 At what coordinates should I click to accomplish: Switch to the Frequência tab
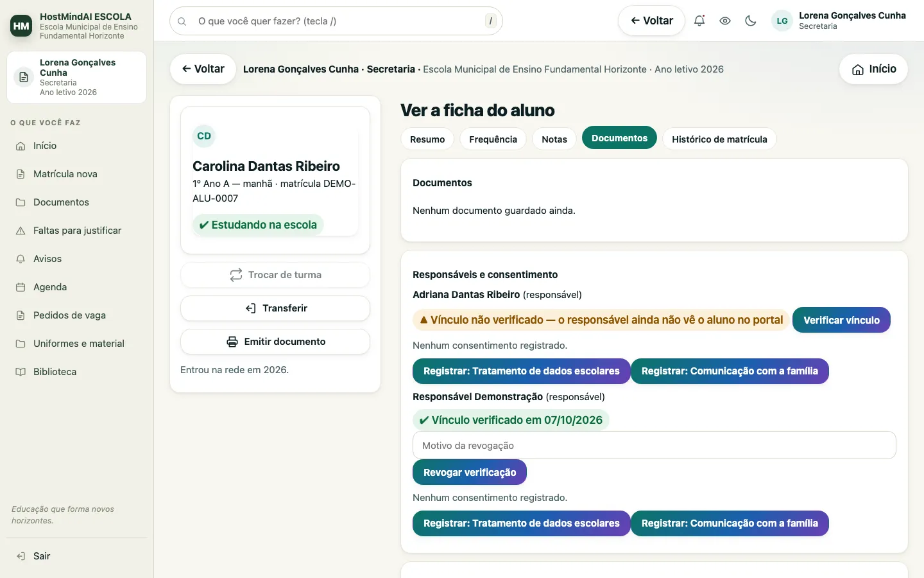493,139
